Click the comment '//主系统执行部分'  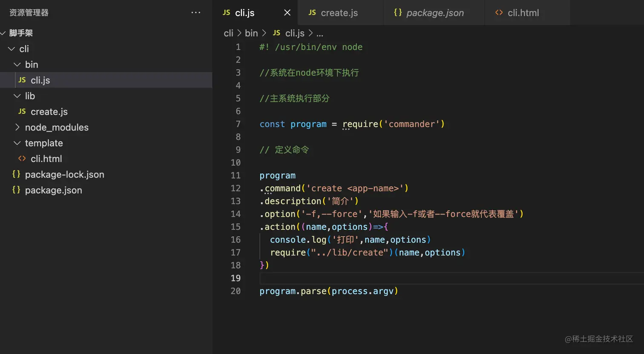point(294,99)
